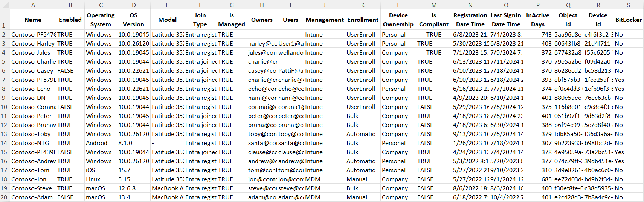Click the Name header cell
This screenshot has width=644, height=202.
[33, 20]
